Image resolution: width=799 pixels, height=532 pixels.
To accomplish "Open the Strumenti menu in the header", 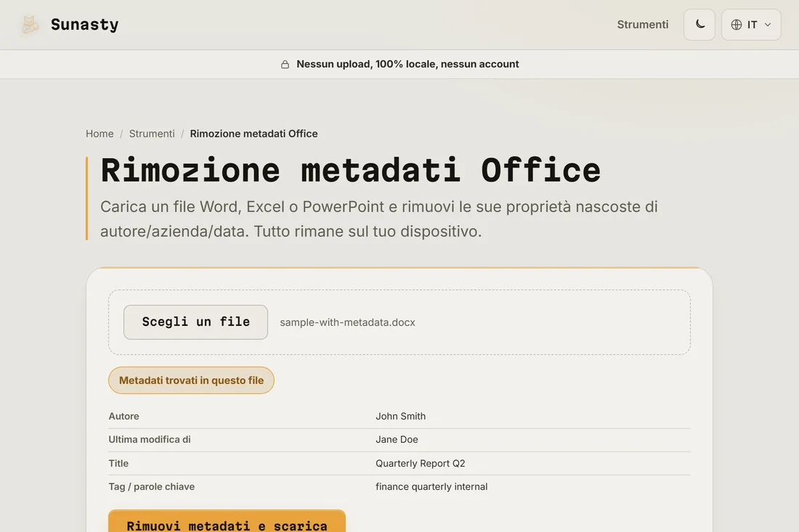I will [x=643, y=25].
